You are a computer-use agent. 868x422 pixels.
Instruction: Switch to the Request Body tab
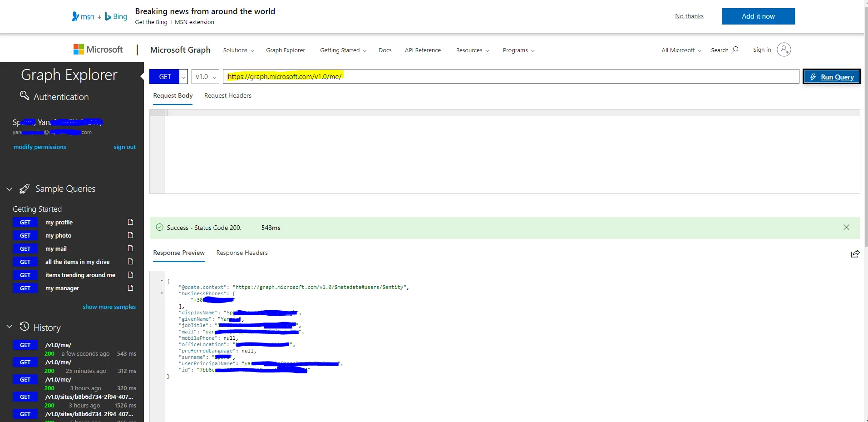[173, 95]
